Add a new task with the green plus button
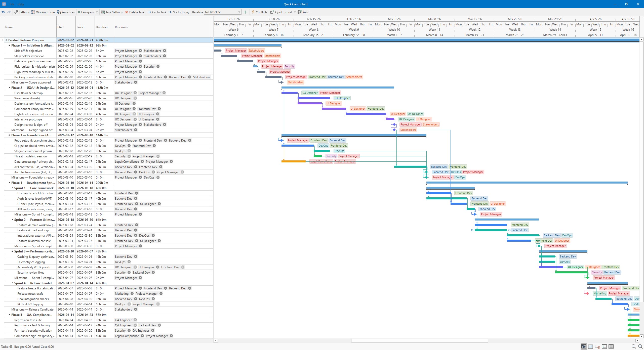This screenshot has height=350, width=644. (245, 12)
